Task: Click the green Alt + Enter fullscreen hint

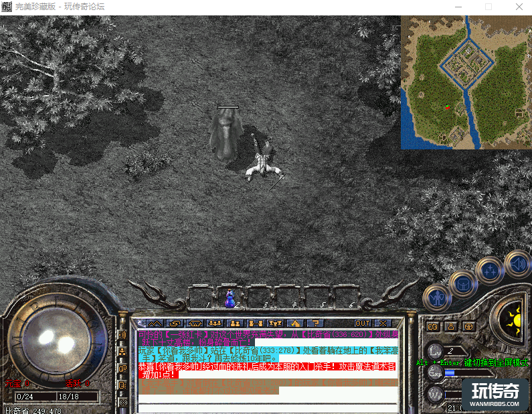Action: click(x=472, y=362)
